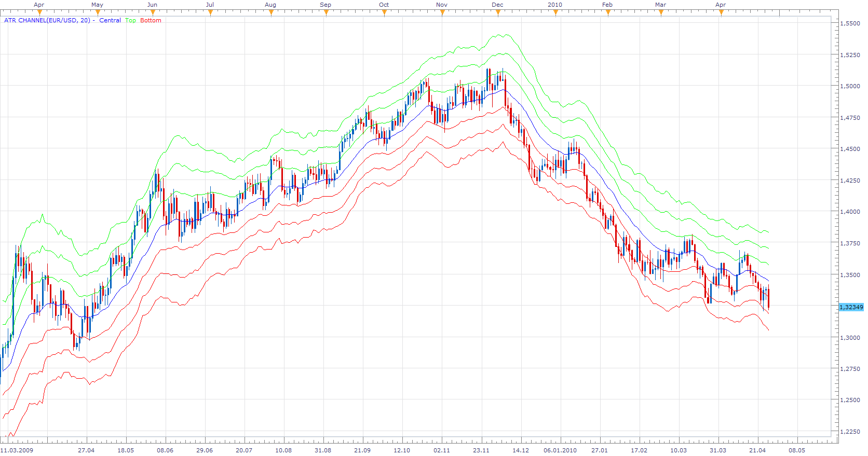Viewport: 868px width, 456px height.
Task: Select the 1,4750 price level label
Action: tap(850, 118)
